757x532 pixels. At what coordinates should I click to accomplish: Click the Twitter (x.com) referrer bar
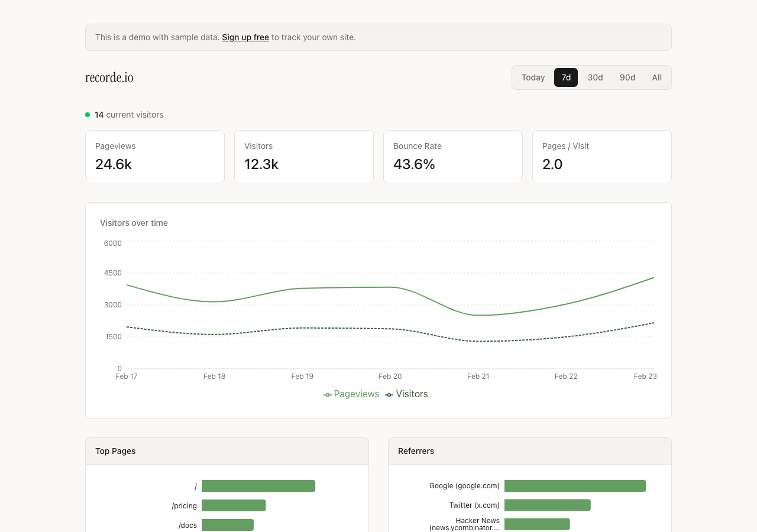(x=548, y=505)
